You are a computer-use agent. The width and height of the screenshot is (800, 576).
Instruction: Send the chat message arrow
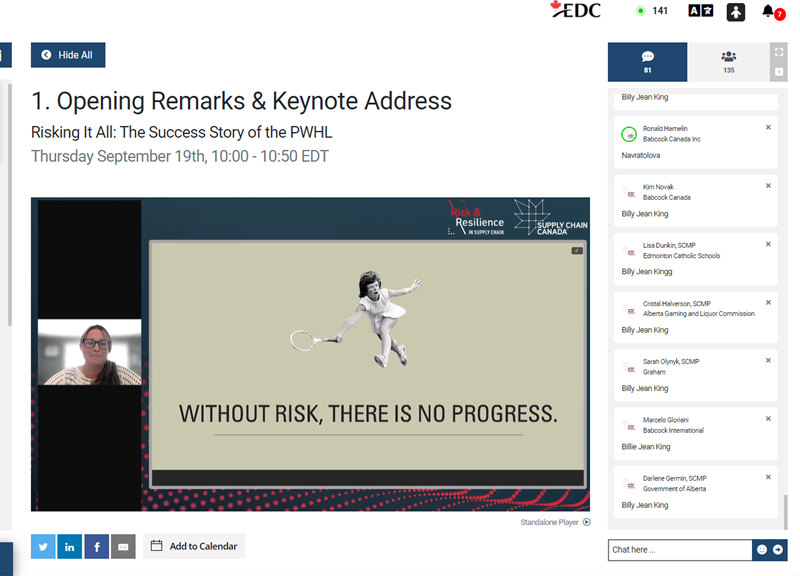point(778,550)
